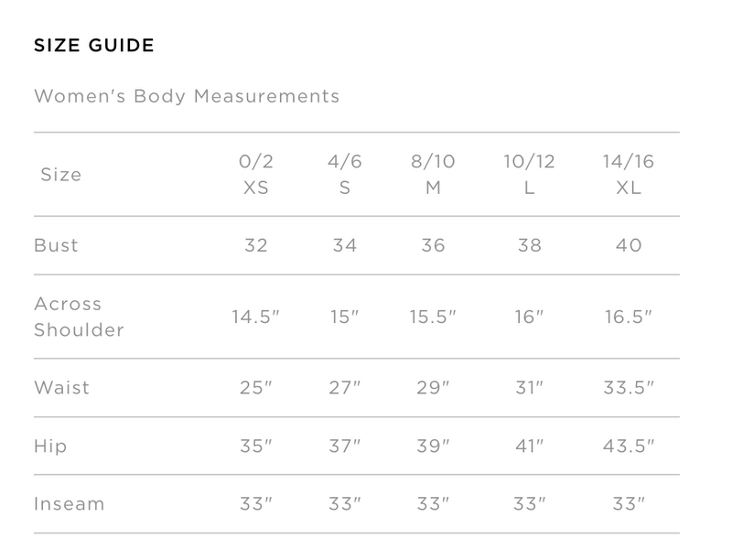Select the Women's Body Measurements subtitle

(187, 96)
